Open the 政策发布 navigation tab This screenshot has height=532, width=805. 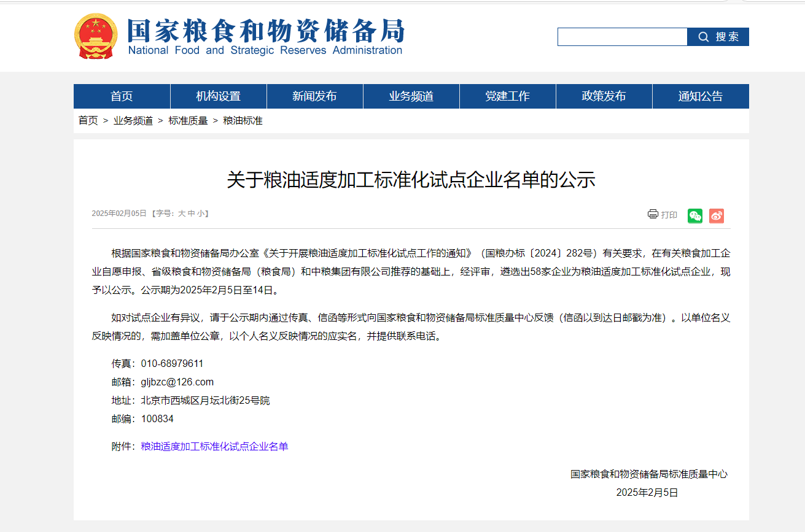point(604,96)
